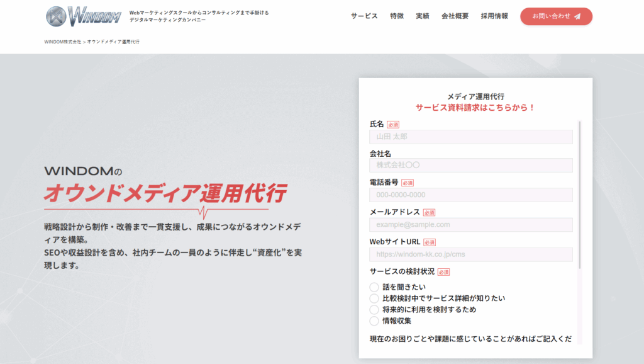Click the WINDOM logo in the header
This screenshot has width=644, height=364.
tap(84, 16)
